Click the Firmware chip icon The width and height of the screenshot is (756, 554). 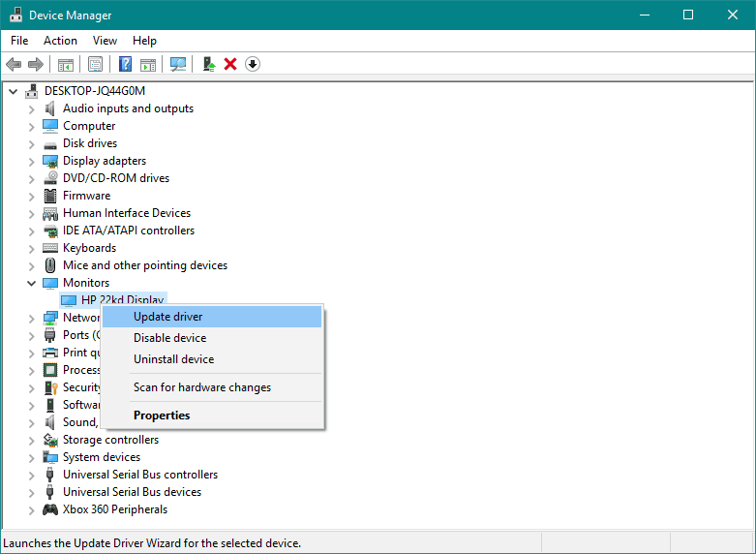tap(50, 196)
